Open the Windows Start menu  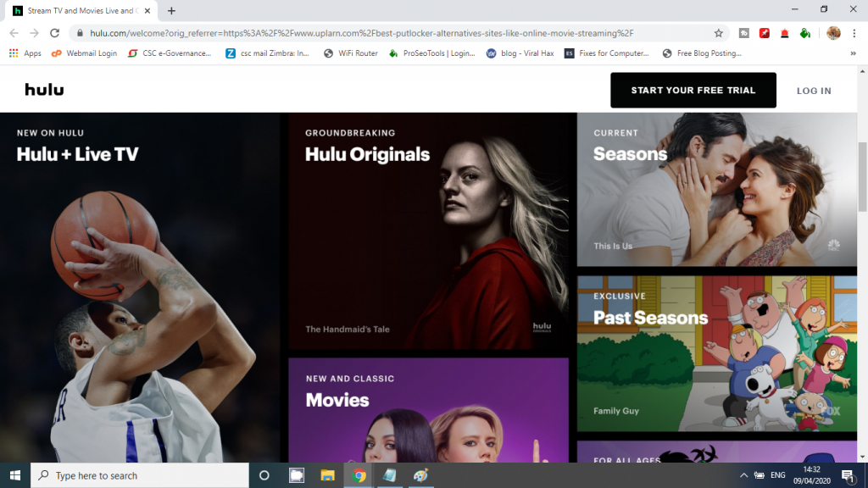pos(15,475)
